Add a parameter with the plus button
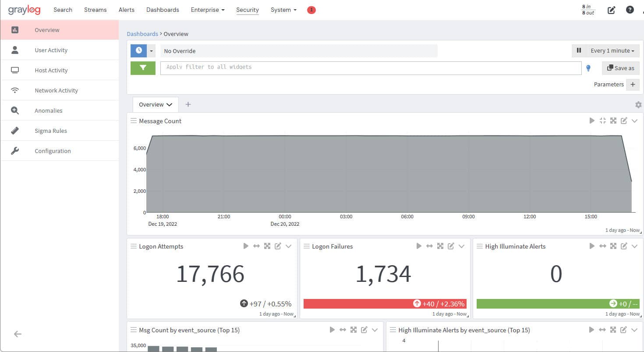This screenshot has width=644, height=352. (x=633, y=85)
